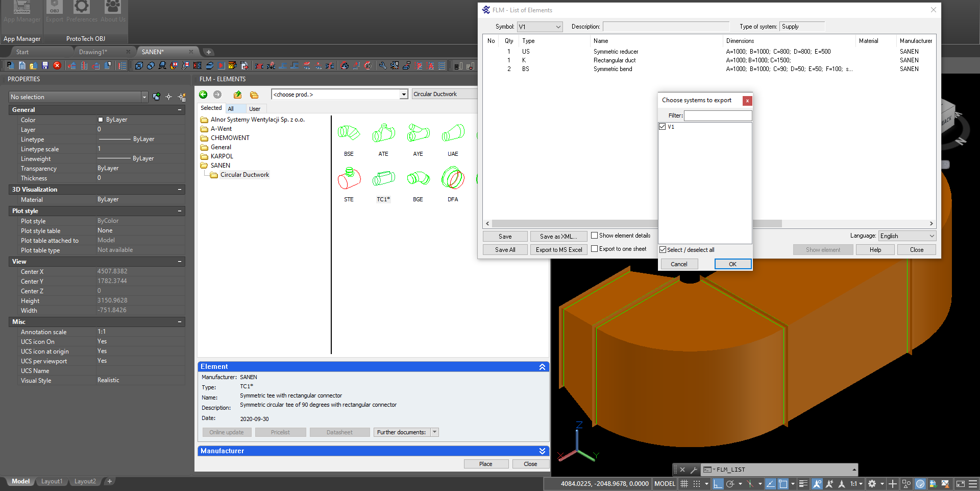Click the workspace switching gear icon
Image resolution: width=980 pixels, height=491 pixels.
pyautogui.click(x=872, y=483)
